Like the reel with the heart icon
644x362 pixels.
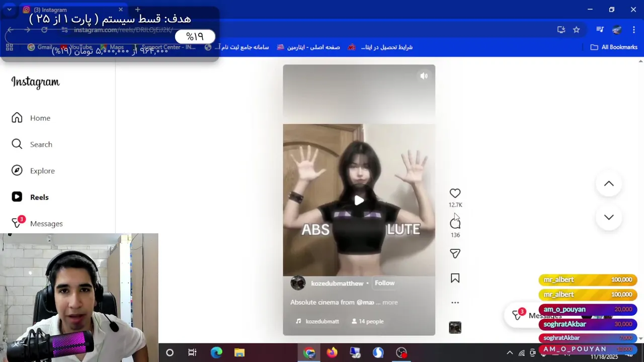pos(455,193)
